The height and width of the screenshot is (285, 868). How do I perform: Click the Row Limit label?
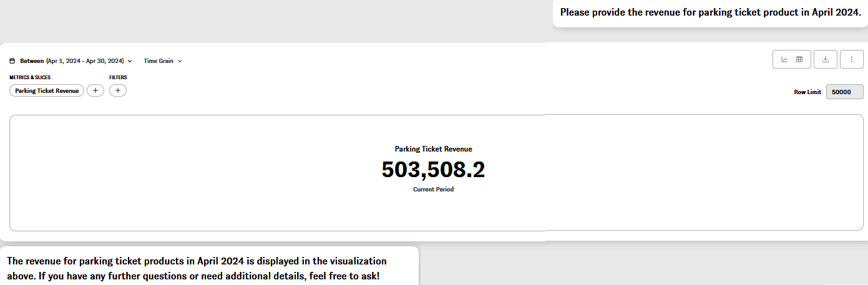point(807,92)
